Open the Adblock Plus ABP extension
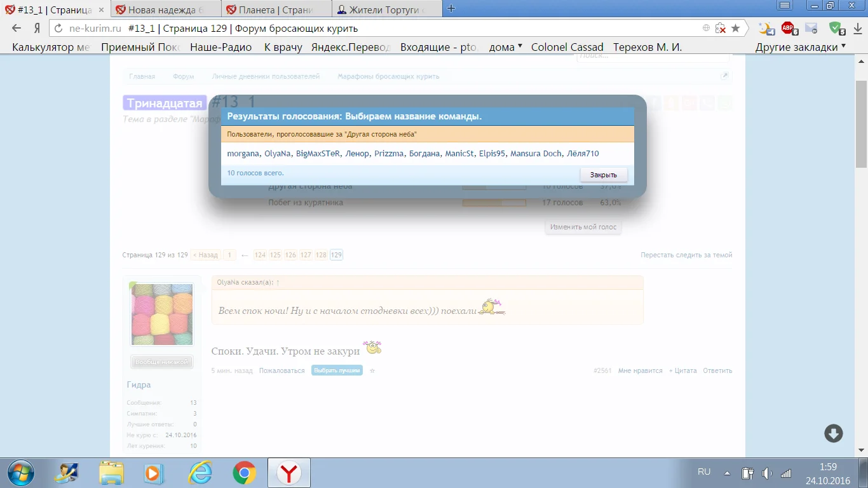 [789, 28]
